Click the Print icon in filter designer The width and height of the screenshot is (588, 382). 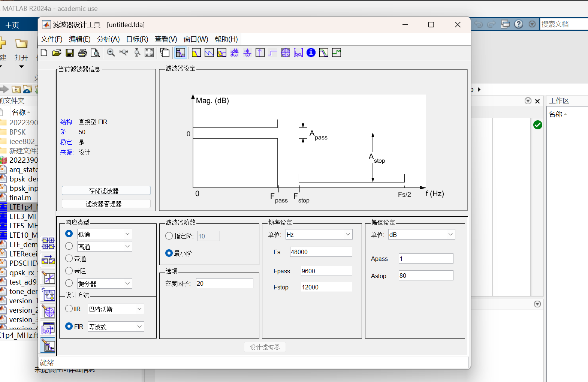click(82, 53)
